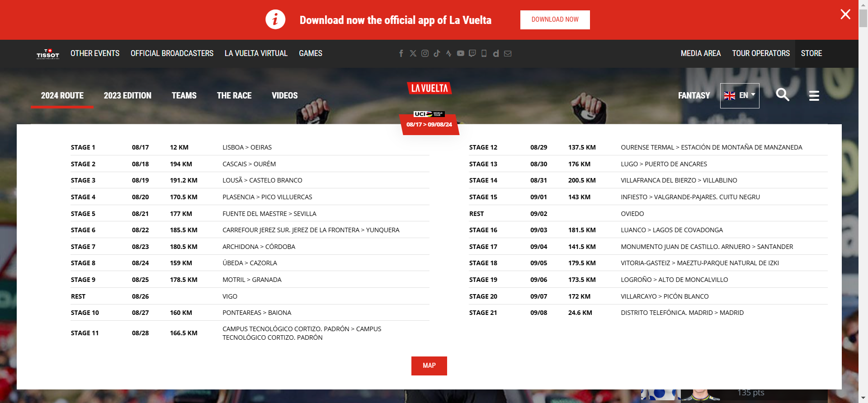Open Stage 6 row to Yunquera

[250, 230]
